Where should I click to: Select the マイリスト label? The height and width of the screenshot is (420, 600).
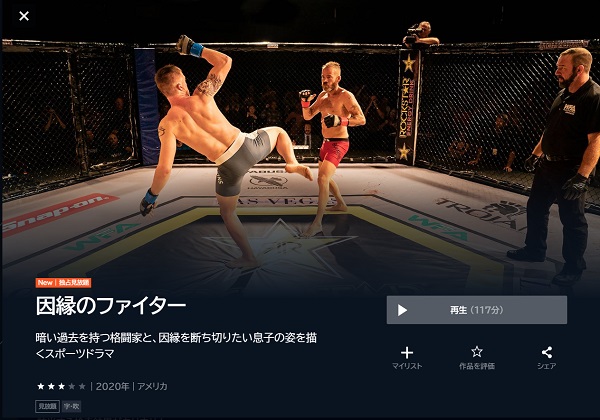407,366
